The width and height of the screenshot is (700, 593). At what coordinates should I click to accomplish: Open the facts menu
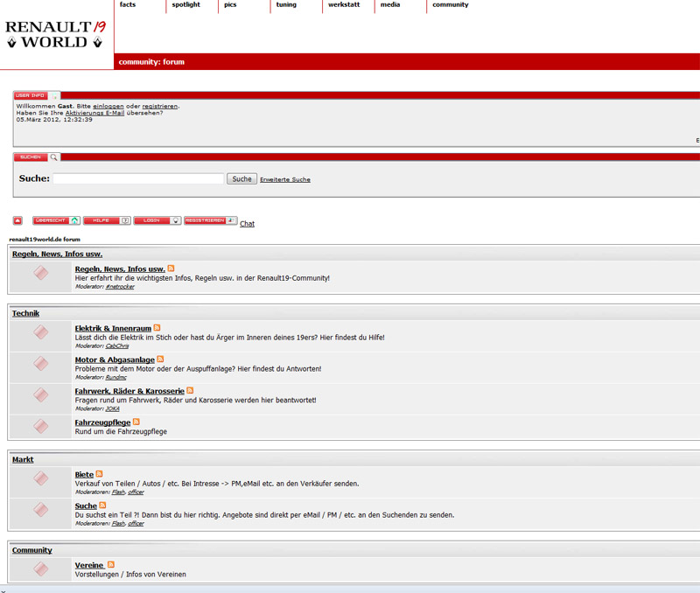128,4
